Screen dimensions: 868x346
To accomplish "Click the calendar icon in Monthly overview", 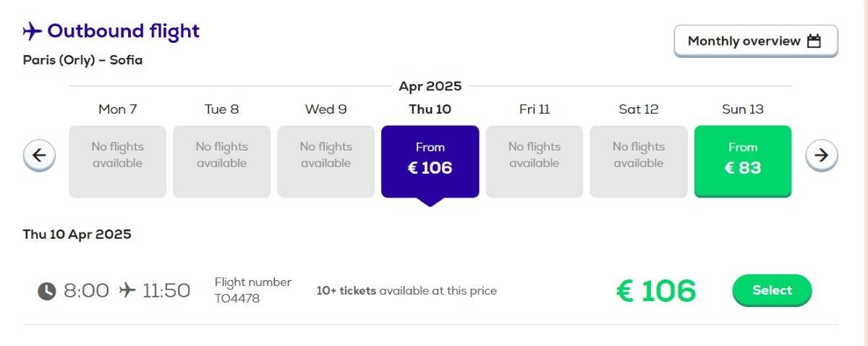I will [814, 41].
